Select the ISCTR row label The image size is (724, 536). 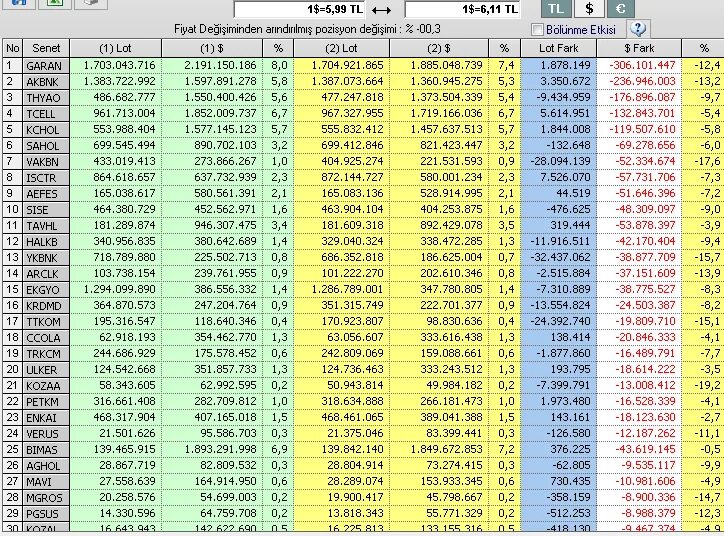(x=46, y=178)
